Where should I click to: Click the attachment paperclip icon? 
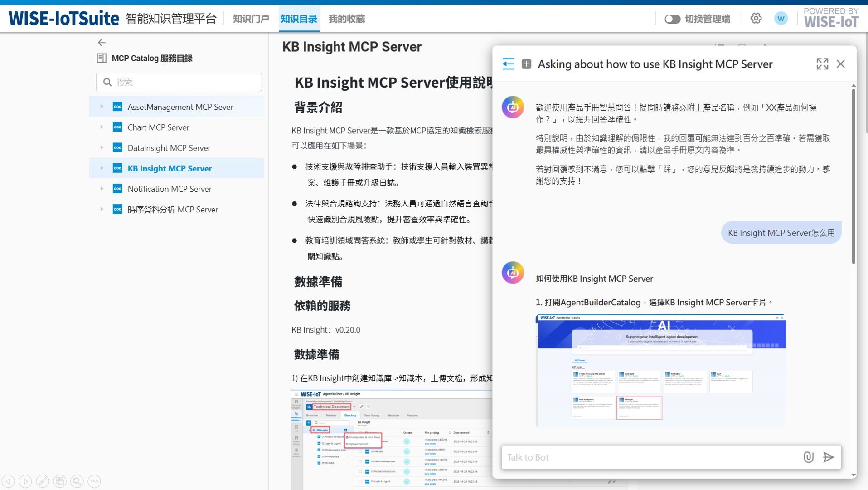click(x=808, y=457)
